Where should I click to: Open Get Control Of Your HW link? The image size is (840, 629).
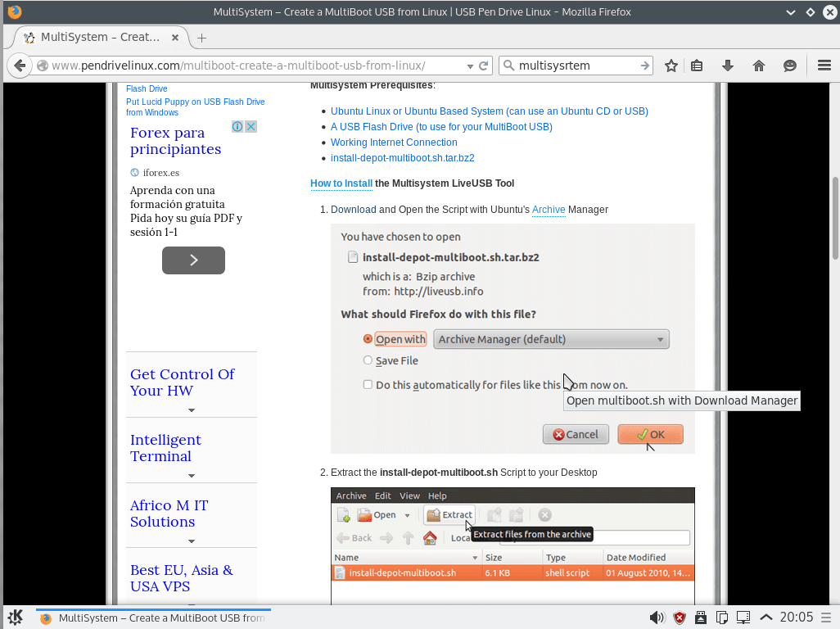click(182, 382)
